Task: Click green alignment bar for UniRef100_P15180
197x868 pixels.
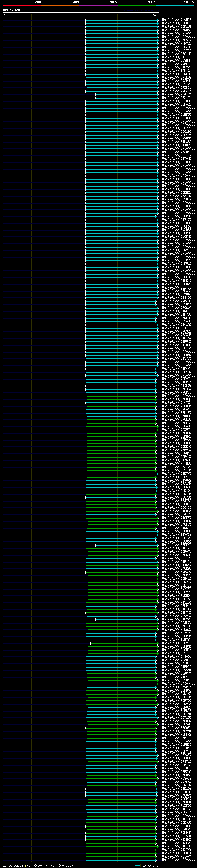Action: [122, 470]
